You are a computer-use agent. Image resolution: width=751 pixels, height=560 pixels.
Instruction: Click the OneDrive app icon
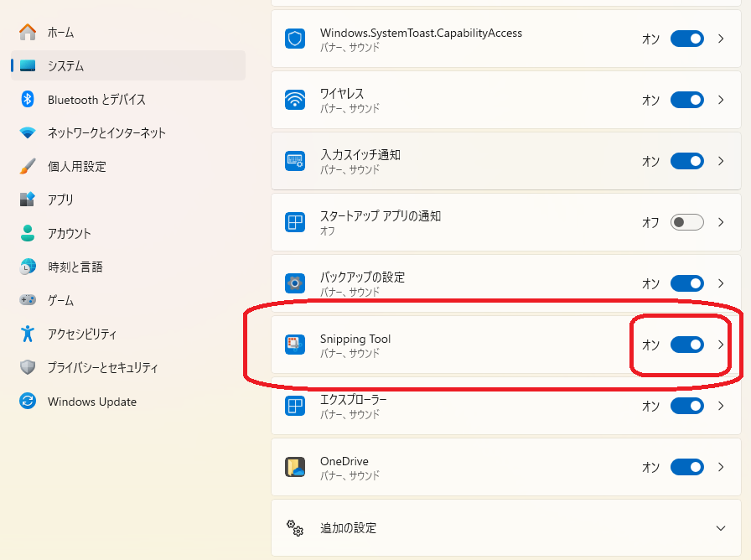pyautogui.click(x=295, y=467)
